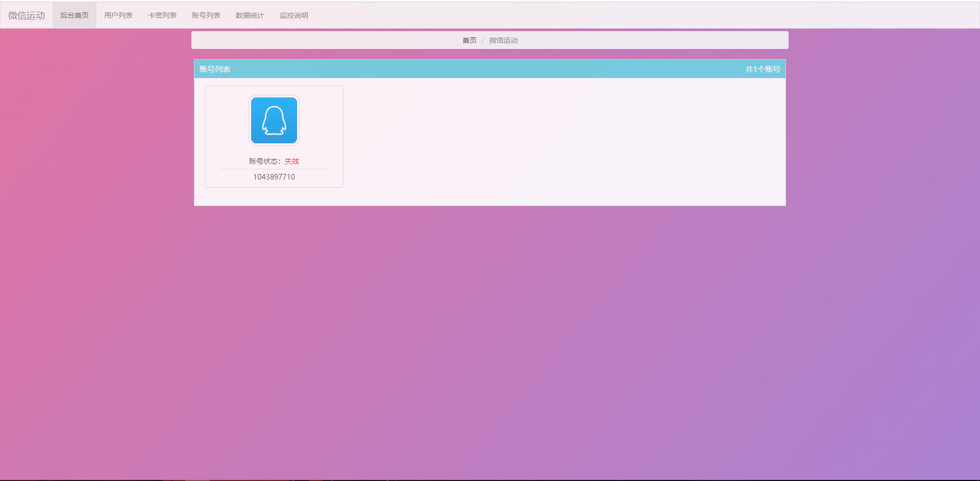980x481 pixels.
Task: View the 监控说明 page
Action: pos(294,15)
